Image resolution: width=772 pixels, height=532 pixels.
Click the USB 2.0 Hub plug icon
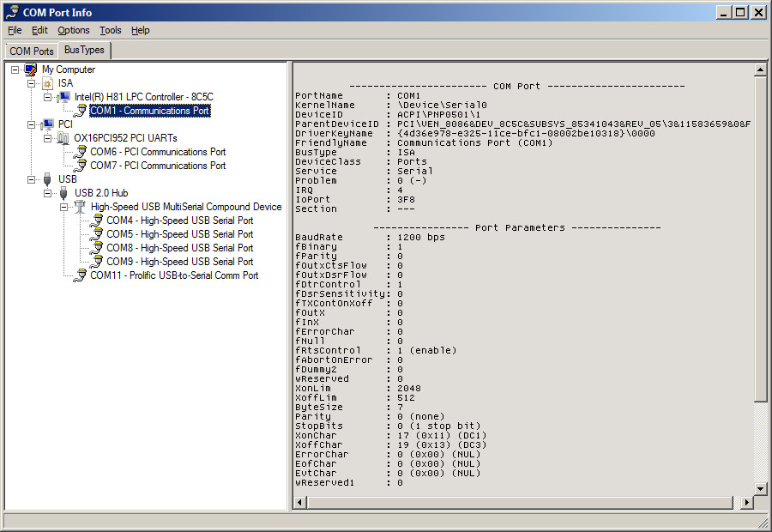pyautogui.click(x=64, y=193)
